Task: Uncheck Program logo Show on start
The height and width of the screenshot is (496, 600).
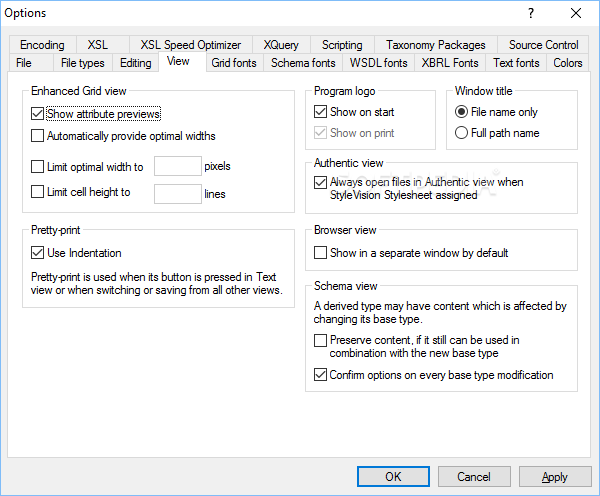Action: click(320, 112)
